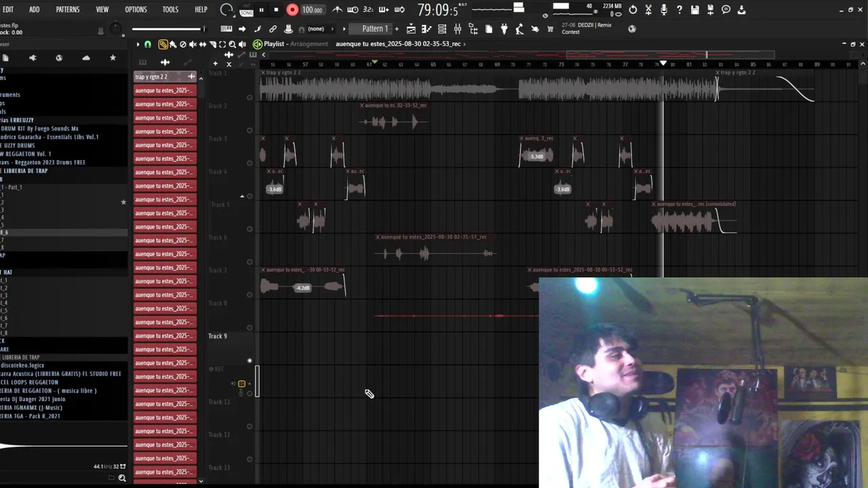Open the content library cart icon
Image resolution: width=868 pixels, height=488 pixels.
(550, 29)
